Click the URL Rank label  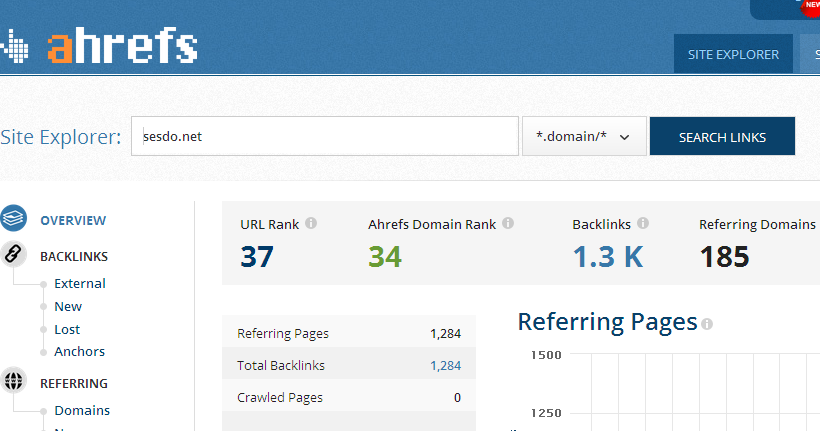click(x=269, y=224)
